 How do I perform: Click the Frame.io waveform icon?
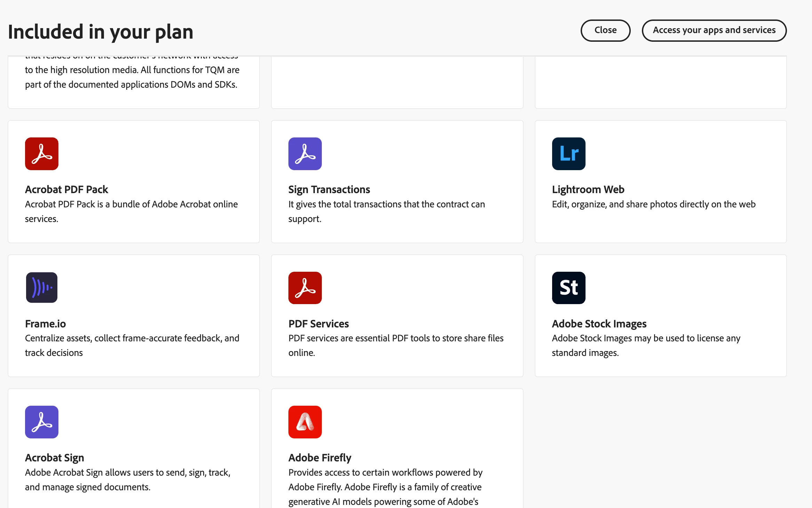[x=42, y=288]
